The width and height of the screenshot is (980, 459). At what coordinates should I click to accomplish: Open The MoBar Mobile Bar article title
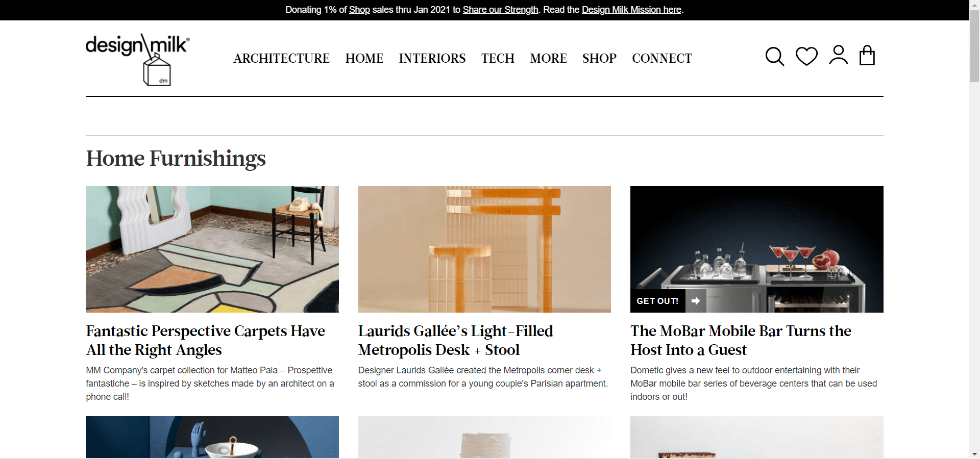(741, 340)
